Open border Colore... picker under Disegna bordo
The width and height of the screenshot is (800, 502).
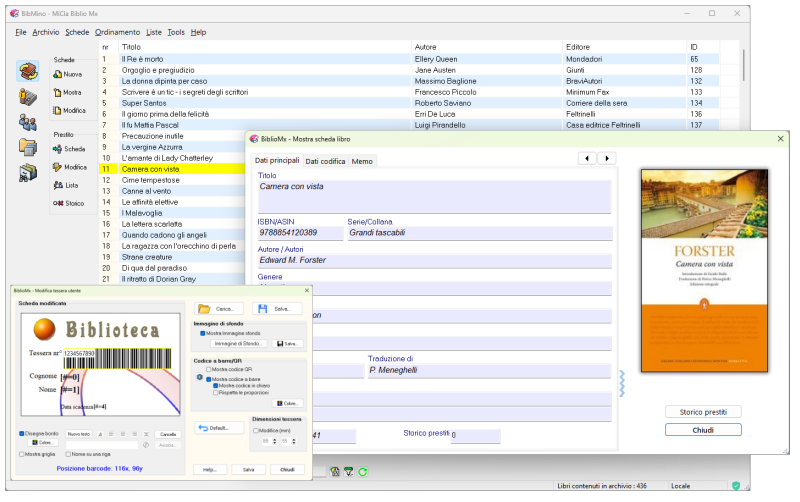[x=42, y=443]
